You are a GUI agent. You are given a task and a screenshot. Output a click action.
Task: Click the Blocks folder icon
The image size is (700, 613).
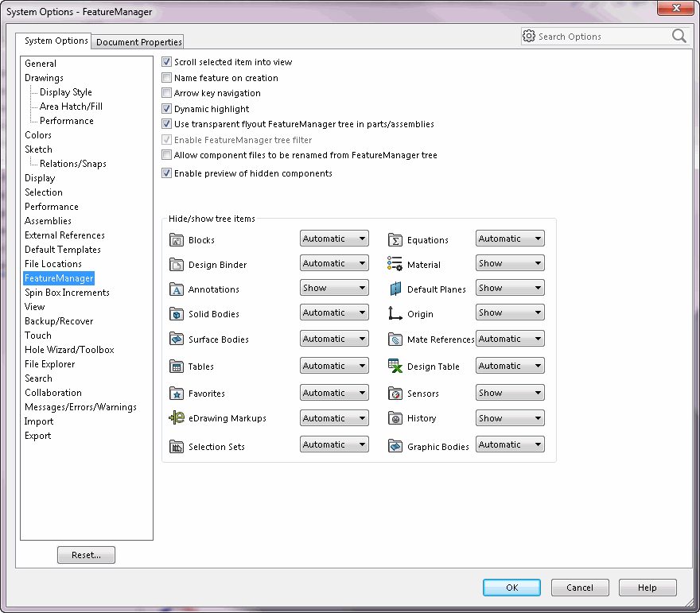pos(177,240)
